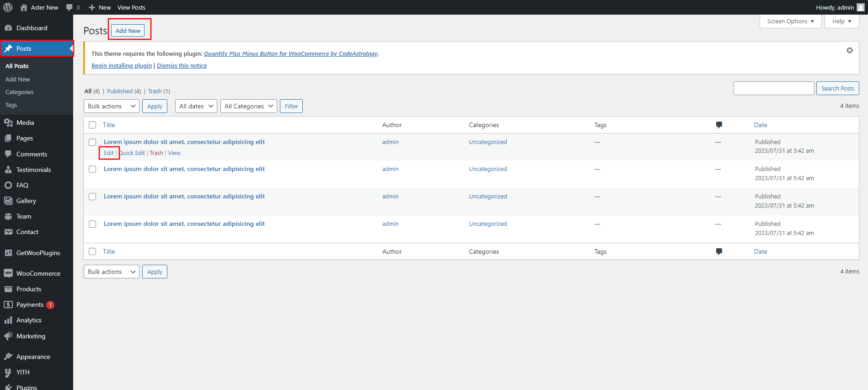Click the admin avatar in the top right
This screenshot has height=390, width=868.
[860, 7]
